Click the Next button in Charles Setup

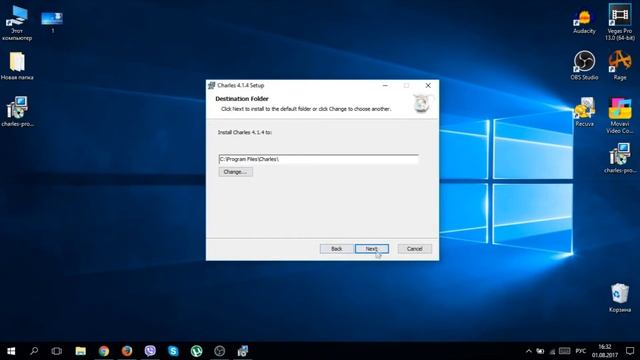click(371, 249)
